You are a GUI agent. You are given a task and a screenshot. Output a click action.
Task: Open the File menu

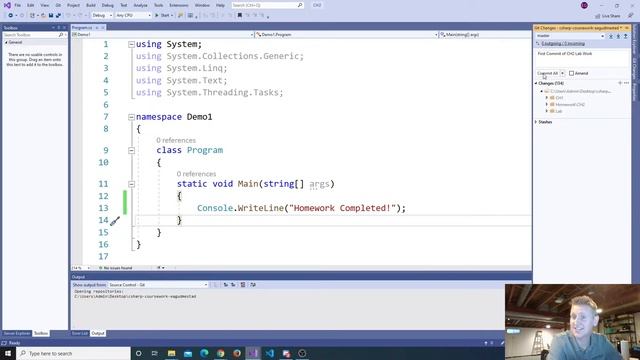pos(18,5)
